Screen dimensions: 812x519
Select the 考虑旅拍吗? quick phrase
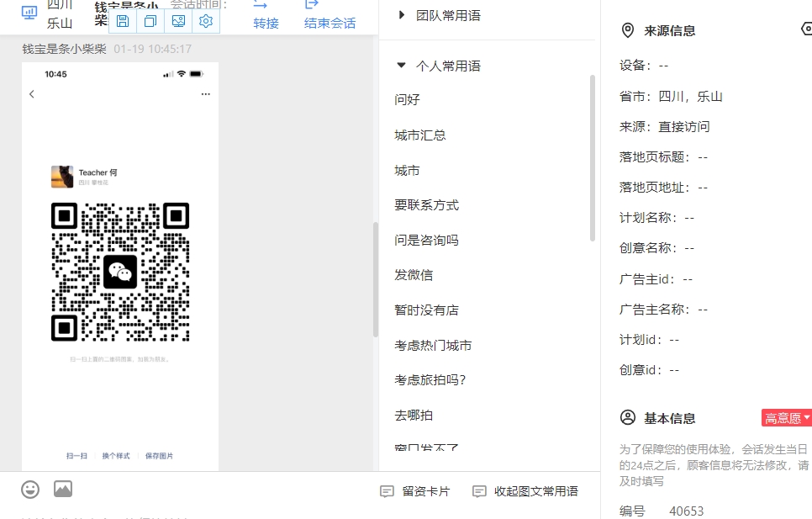[x=430, y=380]
